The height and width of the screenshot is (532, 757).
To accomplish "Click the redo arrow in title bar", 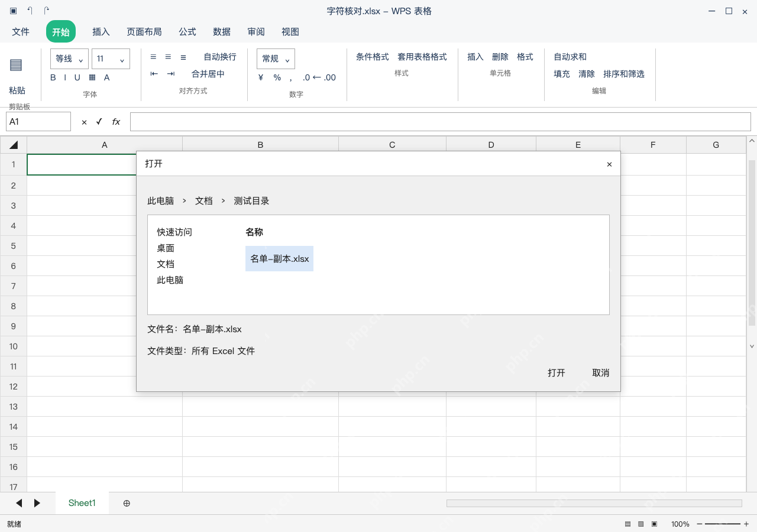I will point(47,11).
